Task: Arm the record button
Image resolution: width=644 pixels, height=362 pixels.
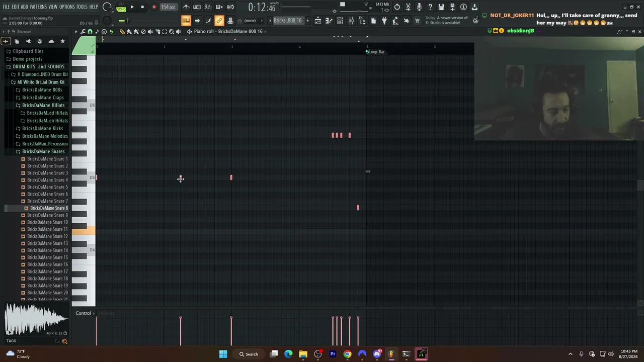Action: click(154, 7)
